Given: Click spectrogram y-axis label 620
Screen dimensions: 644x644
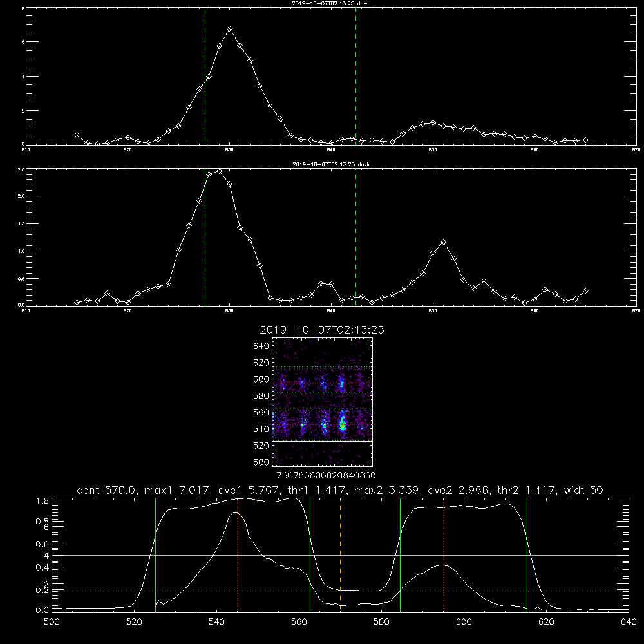Looking at the screenshot, I should coord(261,363).
